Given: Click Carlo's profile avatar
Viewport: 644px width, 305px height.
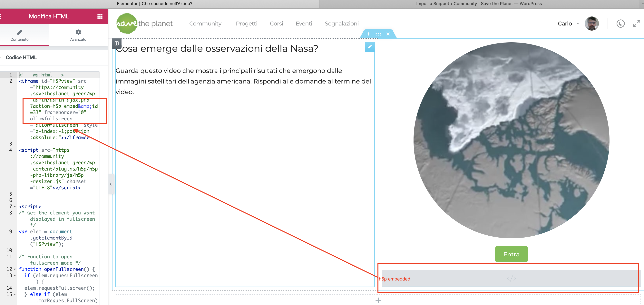Looking at the screenshot, I should (591, 24).
